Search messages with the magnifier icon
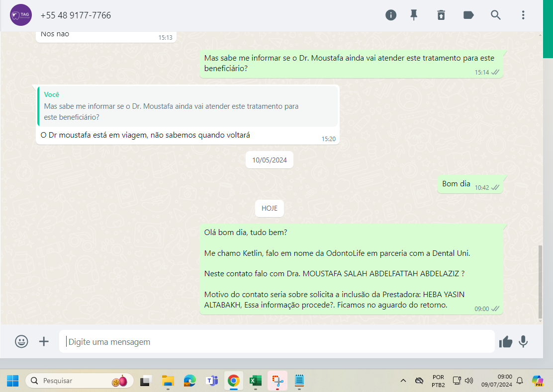553x392 pixels. pyautogui.click(x=495, y=15)
